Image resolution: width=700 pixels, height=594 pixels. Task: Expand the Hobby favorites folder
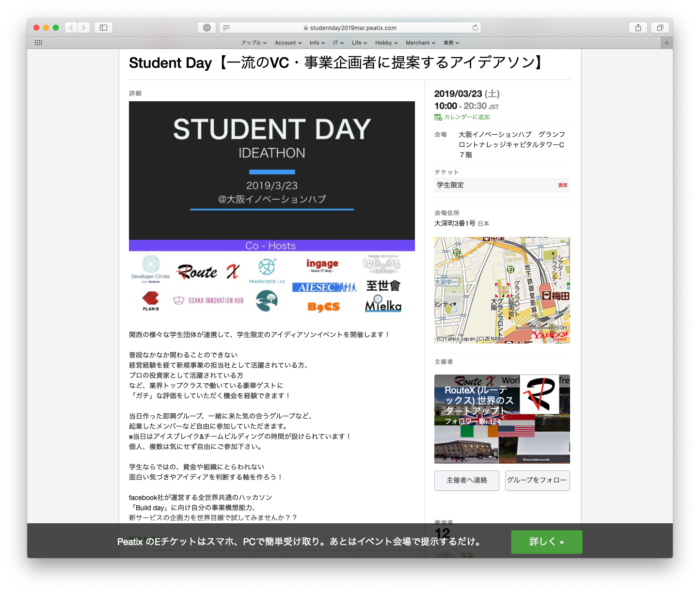(386, 43)
